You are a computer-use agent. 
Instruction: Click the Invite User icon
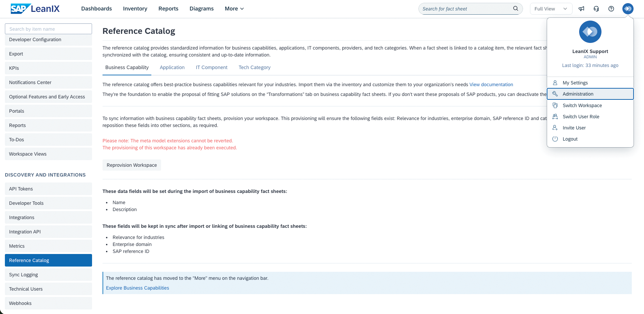(555, 128)
